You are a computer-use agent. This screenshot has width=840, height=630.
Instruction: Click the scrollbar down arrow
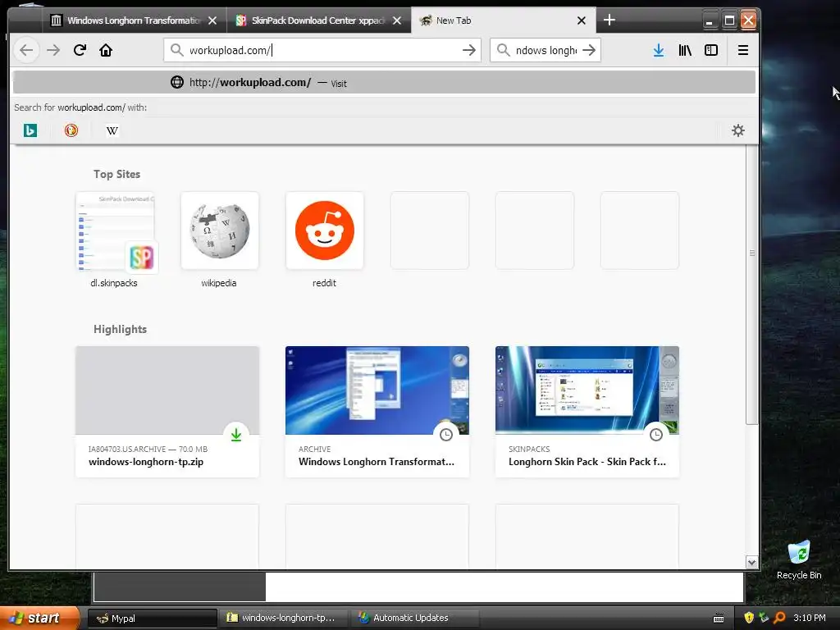pyautogui.click(x=752, y=563)
